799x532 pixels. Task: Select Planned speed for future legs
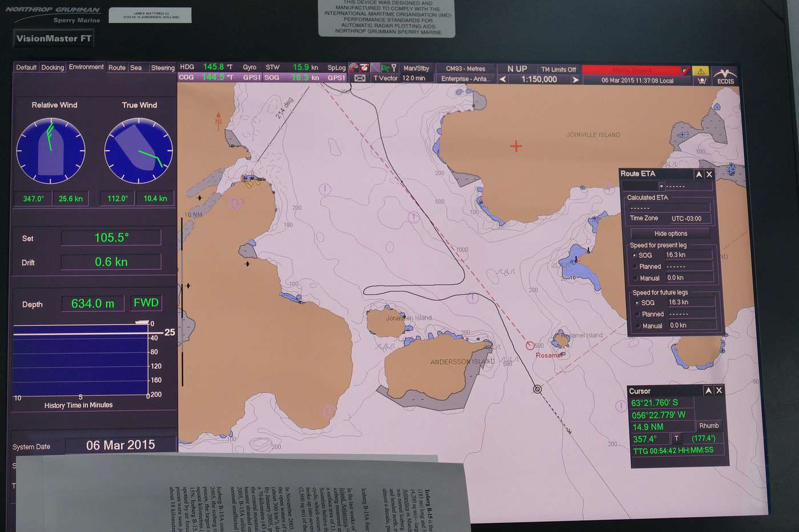click(x=637, y=314)
